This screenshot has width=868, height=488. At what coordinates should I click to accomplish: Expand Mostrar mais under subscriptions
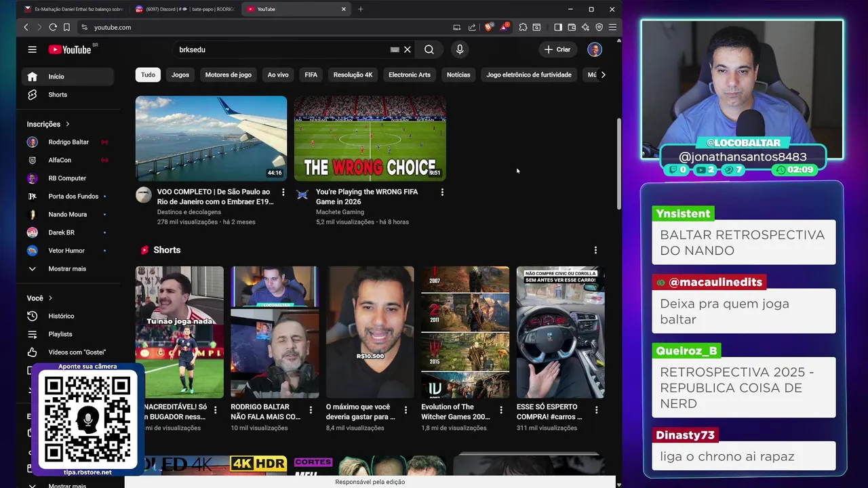[68, 269]
